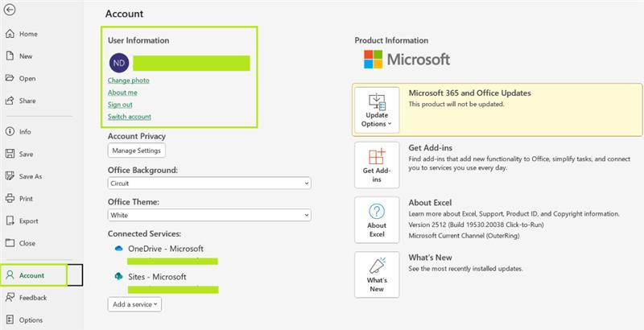Choose Save in the sidebar
Viewport: 644px width, 330px height.
click(19, 155)
